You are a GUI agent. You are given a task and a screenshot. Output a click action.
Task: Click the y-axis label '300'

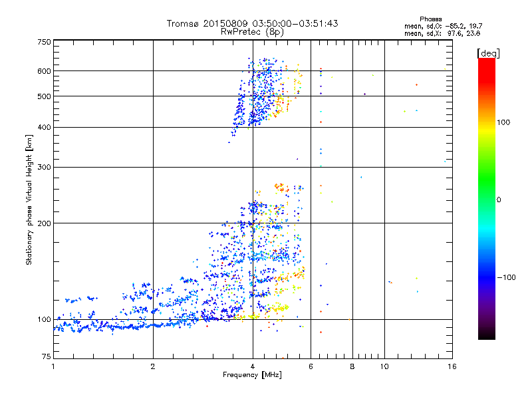tap(44, 168)
